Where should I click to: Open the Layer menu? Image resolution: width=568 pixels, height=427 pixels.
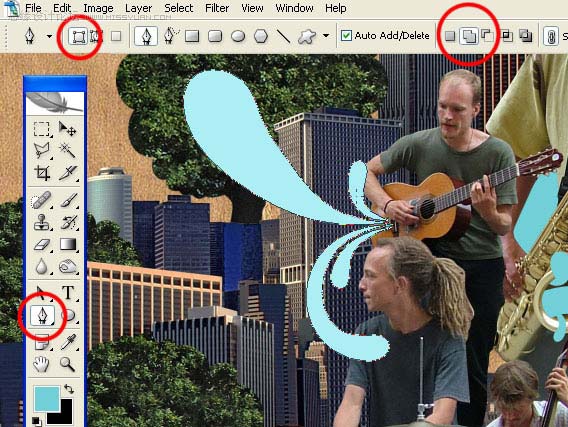138,8
